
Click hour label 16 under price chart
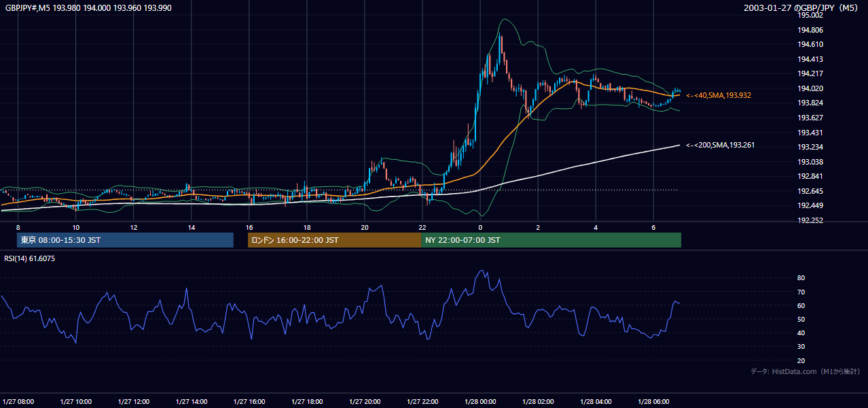coord(249,227)
